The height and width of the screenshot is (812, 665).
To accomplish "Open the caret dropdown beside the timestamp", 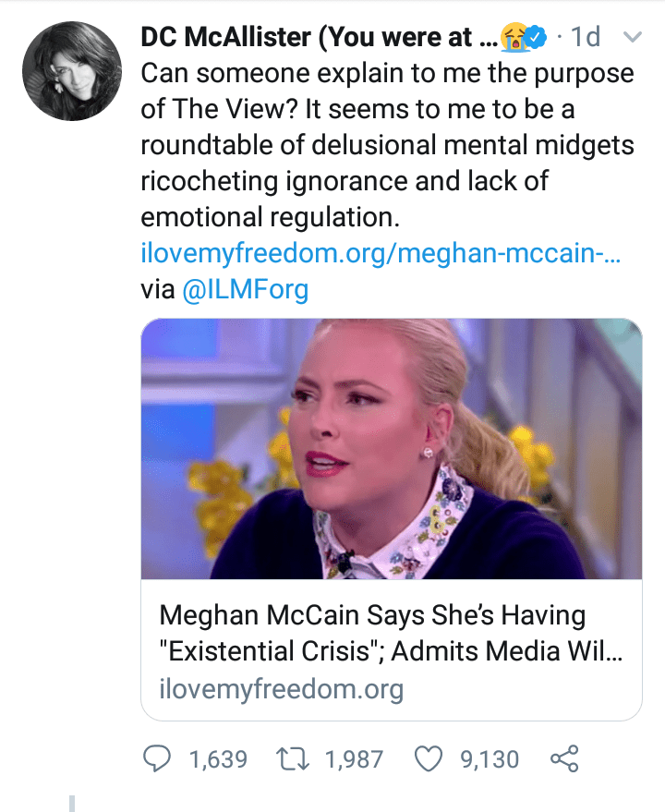I will [632, 37].
